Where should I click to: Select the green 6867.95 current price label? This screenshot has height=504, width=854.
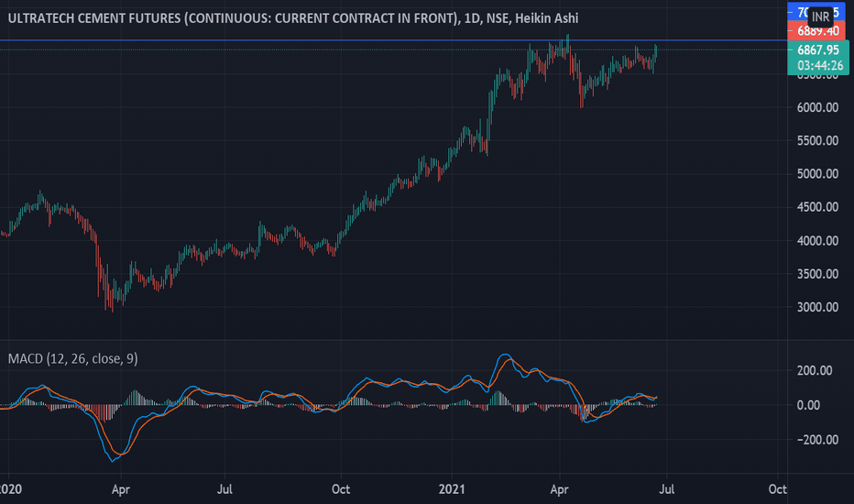(x=818, y=50)
